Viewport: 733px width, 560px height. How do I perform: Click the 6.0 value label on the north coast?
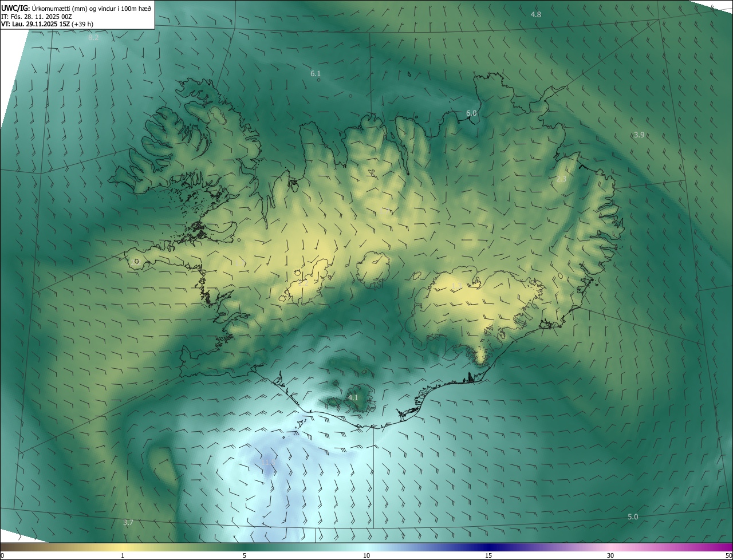(471, 113)
